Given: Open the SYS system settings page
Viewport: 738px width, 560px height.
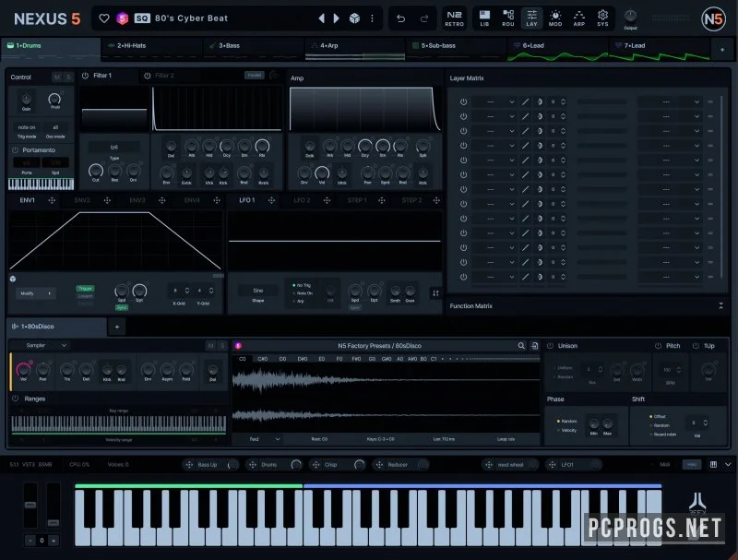Looking at the screenshot, I should [x=602, y=18].
